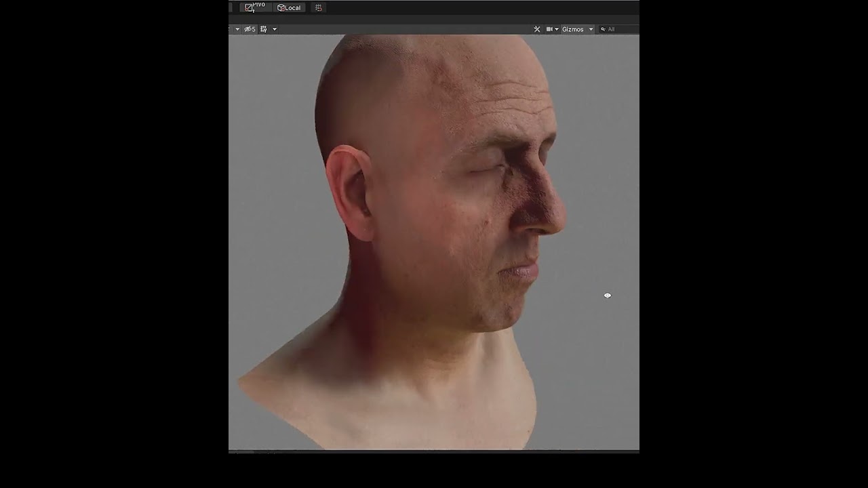Switch the Local handle rotation button
Viewport: 868px width, 488px height.
coord(290,7)
